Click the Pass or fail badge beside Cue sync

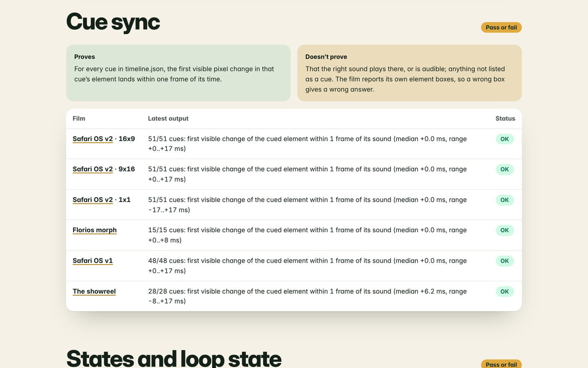pyautogui.click(x=501, y=27)
